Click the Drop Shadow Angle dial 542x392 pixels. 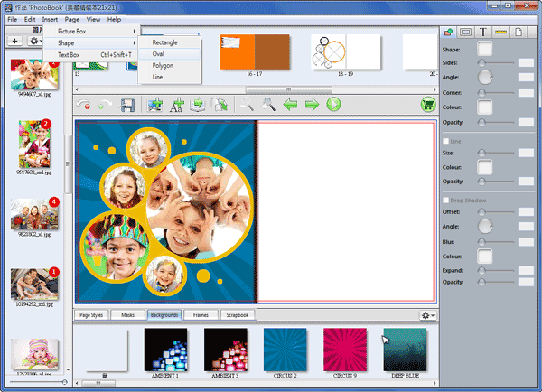(x=485, y=227)
